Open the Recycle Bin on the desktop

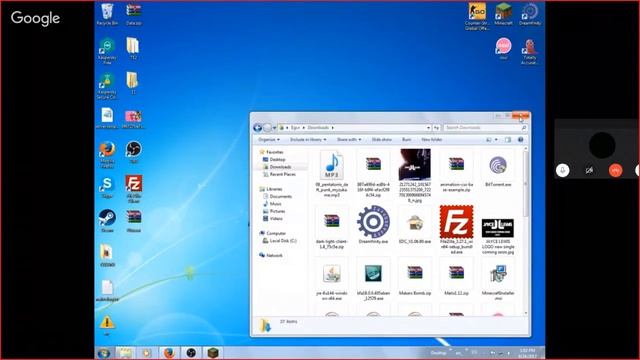coord(107,14)
